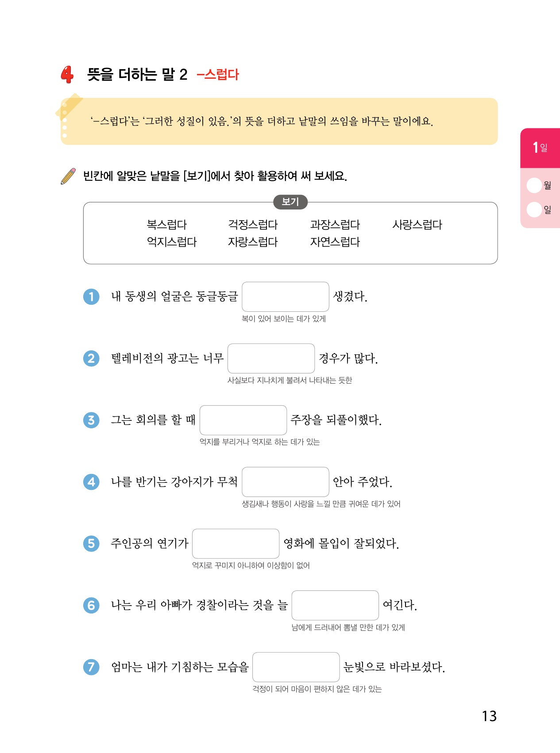This screenshot has height=753, width=560.
Task: Click the word 사랑스럽다 in the example box
Action: pos(417,225)
